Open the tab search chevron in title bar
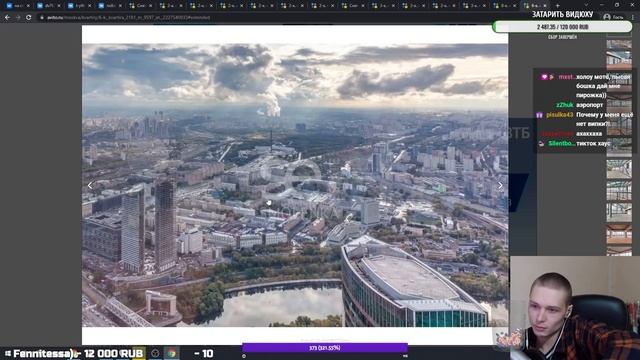 [586, 5]
